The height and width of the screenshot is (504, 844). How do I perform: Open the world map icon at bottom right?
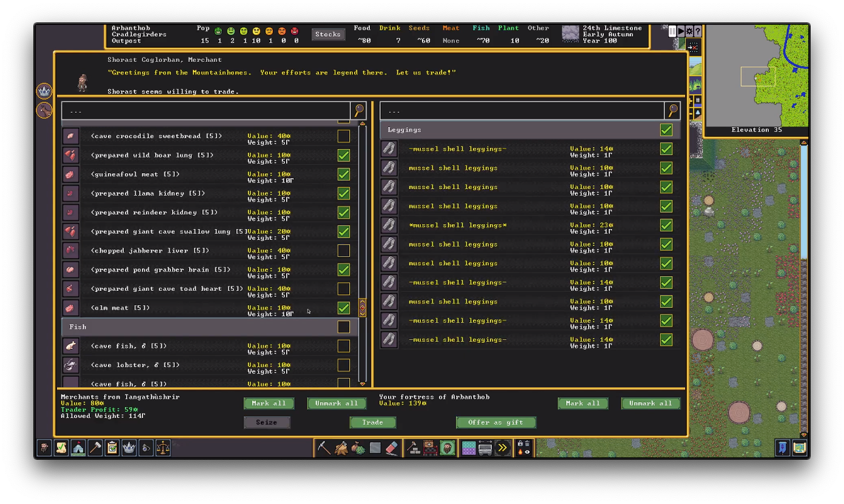coord(800,448)
